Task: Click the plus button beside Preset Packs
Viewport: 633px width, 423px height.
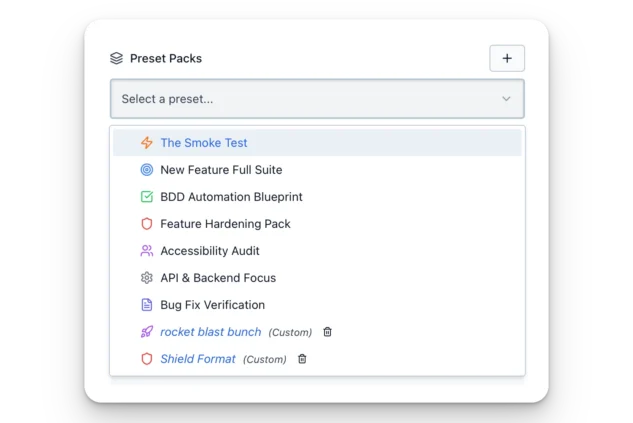Action: 507,58
